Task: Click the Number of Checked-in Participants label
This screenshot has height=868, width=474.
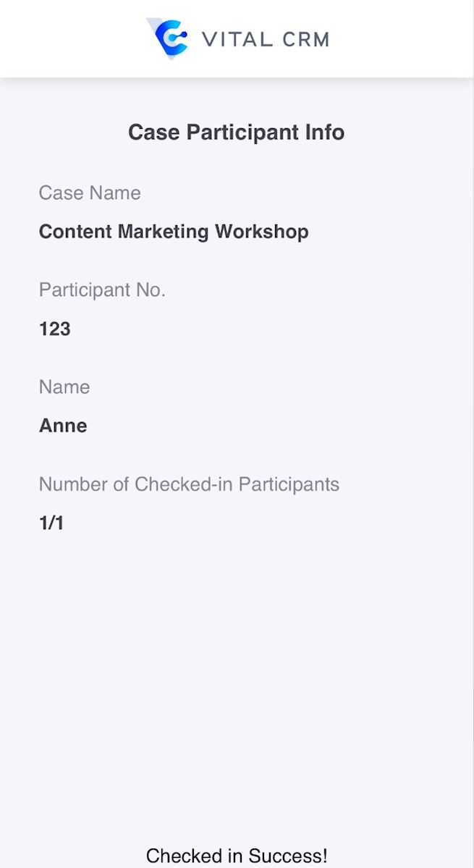Action: [189, 484]
